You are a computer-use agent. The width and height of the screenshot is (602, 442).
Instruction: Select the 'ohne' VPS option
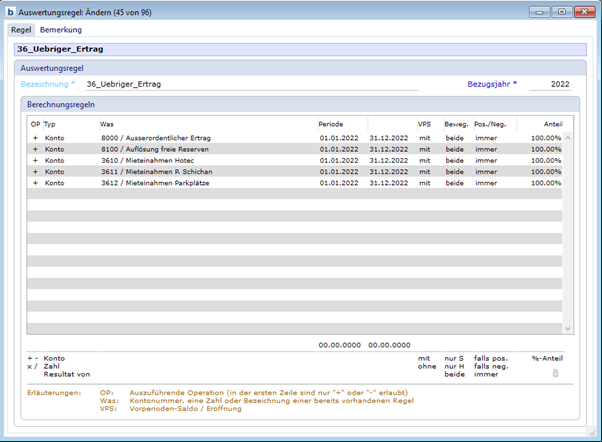tap(428, 365)
